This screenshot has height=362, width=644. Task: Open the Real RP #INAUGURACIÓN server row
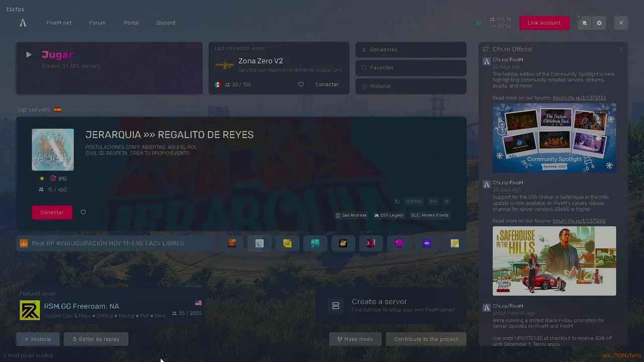[117, 243]
